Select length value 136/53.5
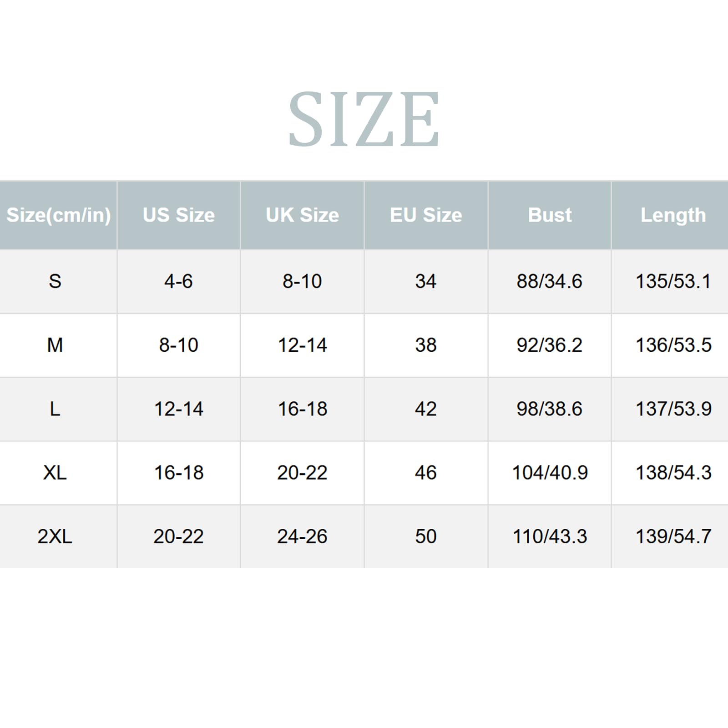Screen dimensions: 728x728 [x=673, y=345]
